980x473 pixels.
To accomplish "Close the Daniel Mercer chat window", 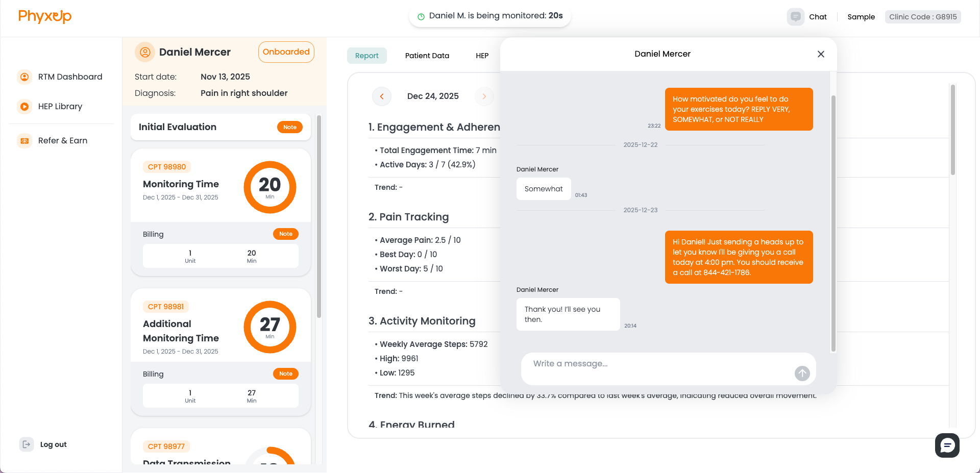I will [821, 54].
